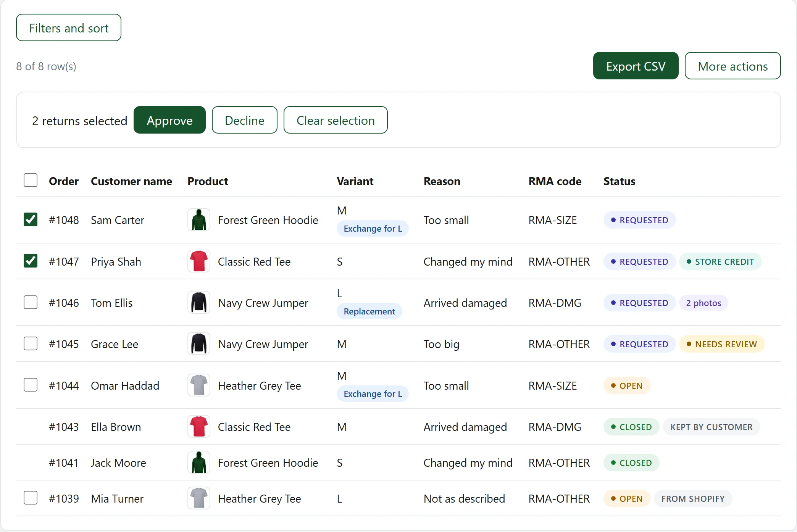797x532 pixels.
Task: Click Exchange for L tag on #1044
Action: tap(373, 394)
